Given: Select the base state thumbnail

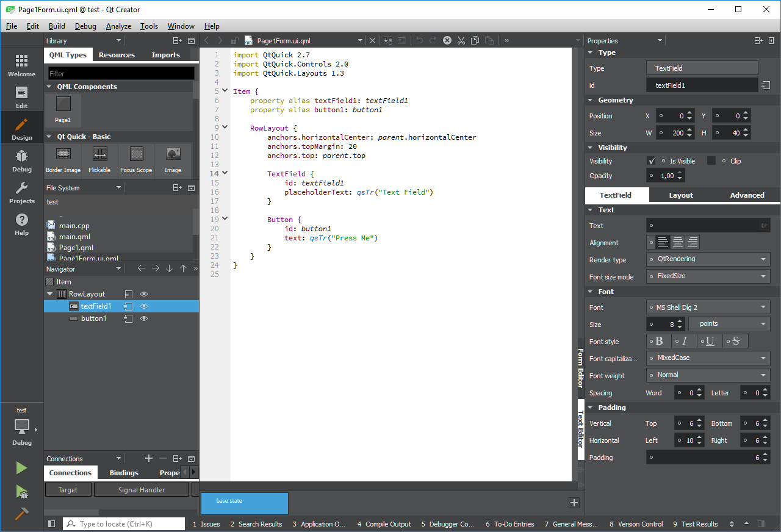Looking at the screenshot, I should coord(245,503).
